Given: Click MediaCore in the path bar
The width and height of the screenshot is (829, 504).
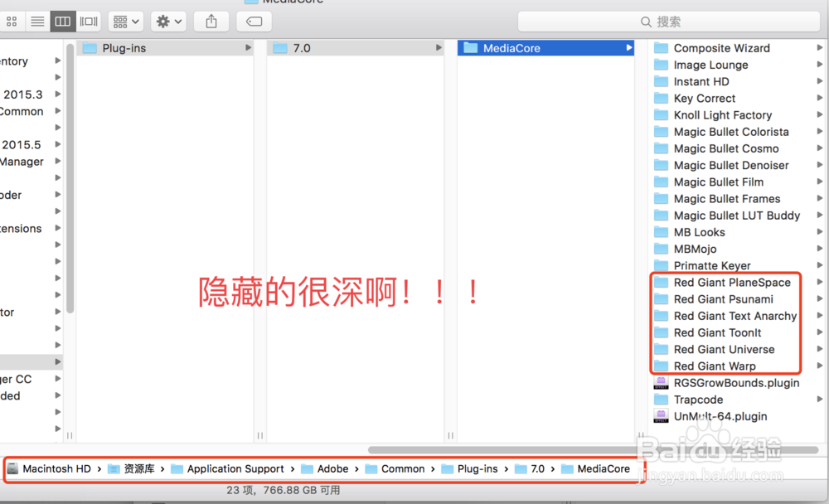Looking at the screenshot, I should click(x=596, y=469).
